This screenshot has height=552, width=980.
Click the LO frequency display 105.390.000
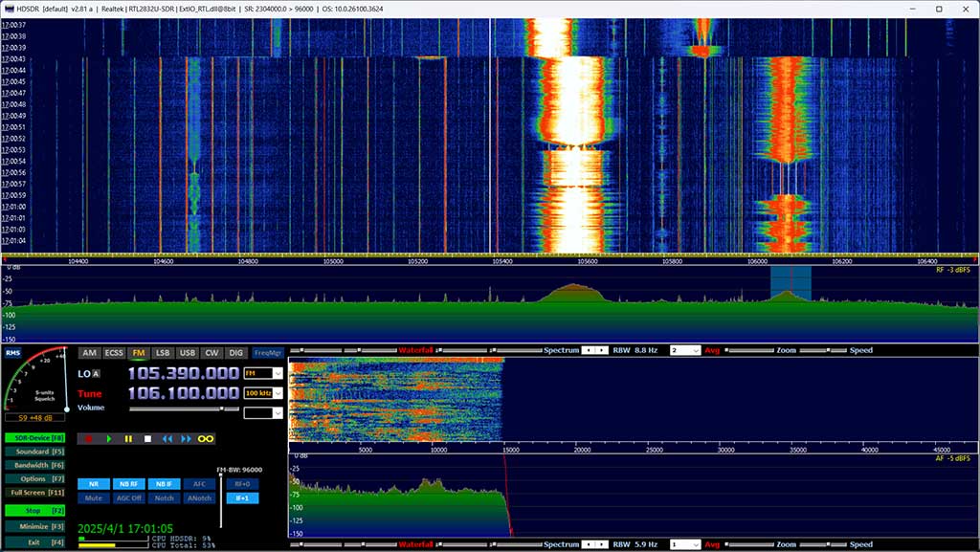click(x=184, y=373)
